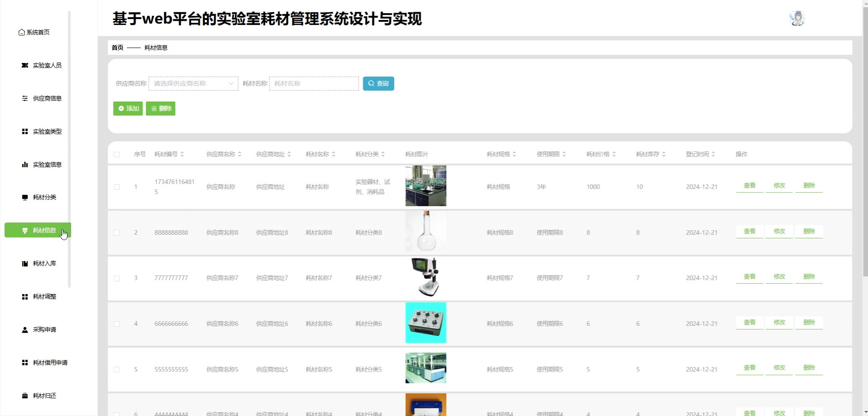Open the 供应商名称 dropdown selector

point(193,83)
